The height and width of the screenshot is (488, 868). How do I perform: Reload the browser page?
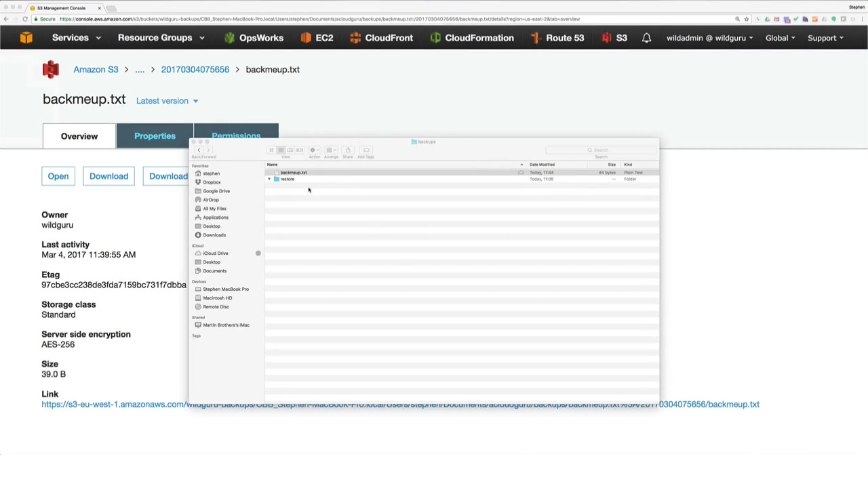(25, 19)
